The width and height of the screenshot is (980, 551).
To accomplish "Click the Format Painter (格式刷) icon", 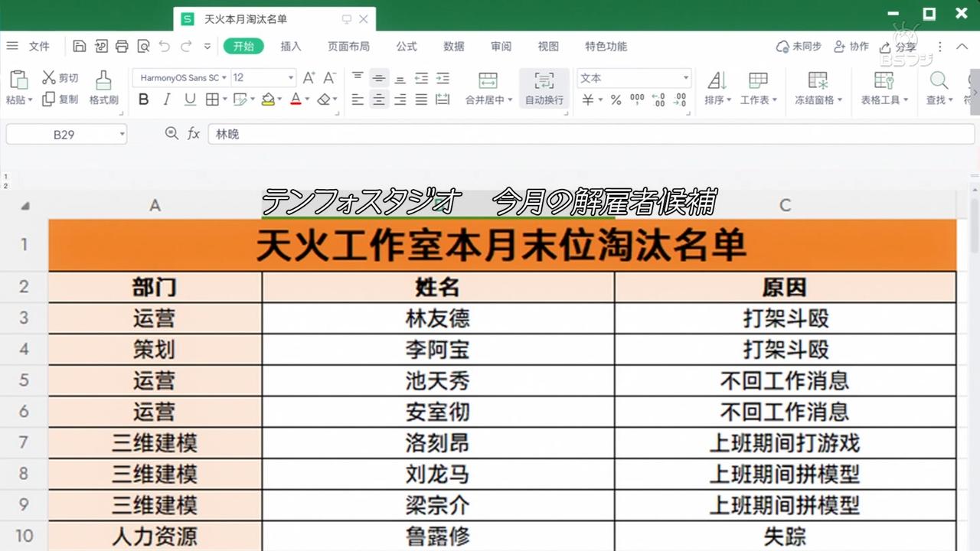I will pos(103,80).
